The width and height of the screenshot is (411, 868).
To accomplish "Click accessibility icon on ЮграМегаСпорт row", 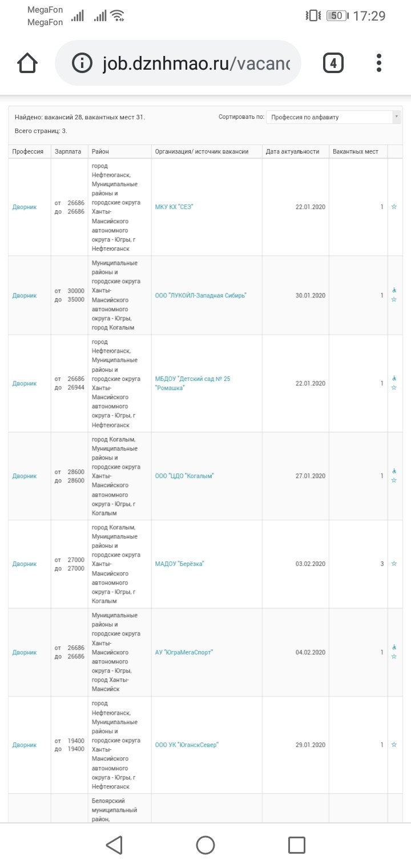I will tap(394, 648).
